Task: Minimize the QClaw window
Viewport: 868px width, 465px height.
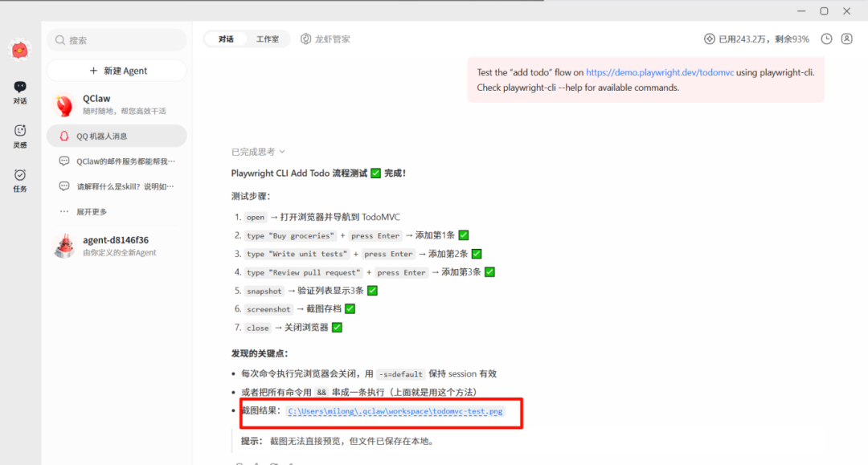Action: click(x=801, y=11)
